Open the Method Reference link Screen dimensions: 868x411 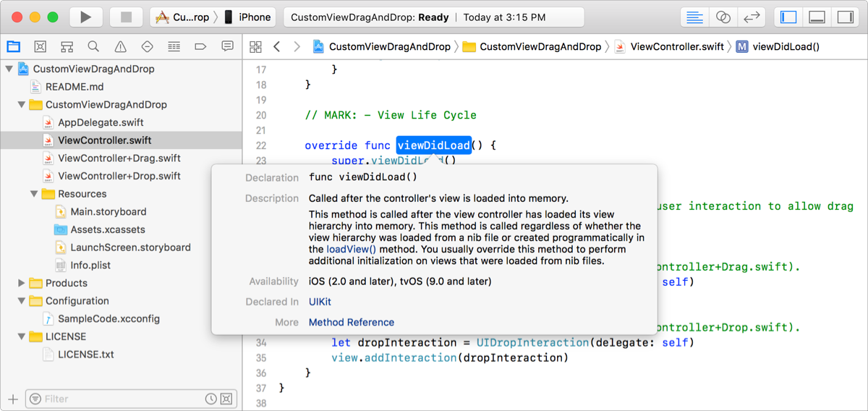[x=352, y=322]
